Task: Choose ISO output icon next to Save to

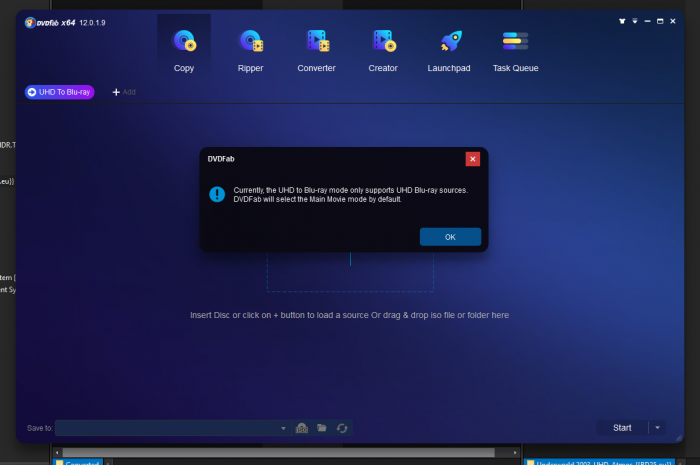Action: coord(302,428)
